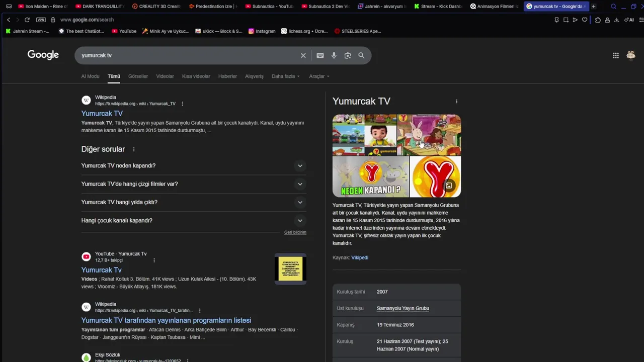Open the Samanyolu Yayın Grubu link
Viewport: 644px width, 362px height.
click(x=403, y=308)
